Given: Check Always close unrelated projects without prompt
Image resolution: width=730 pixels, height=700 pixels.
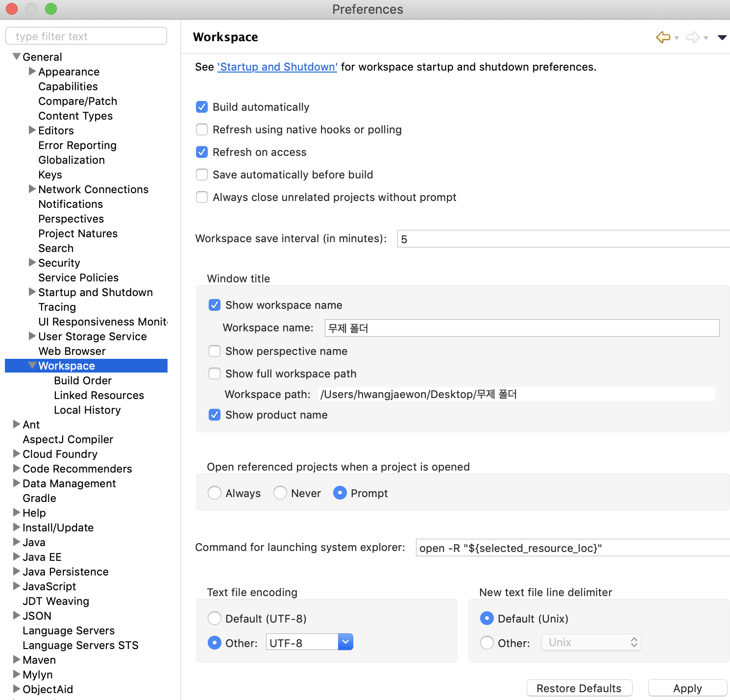Looking at the screenshot, I should click(x=202, y=197).
